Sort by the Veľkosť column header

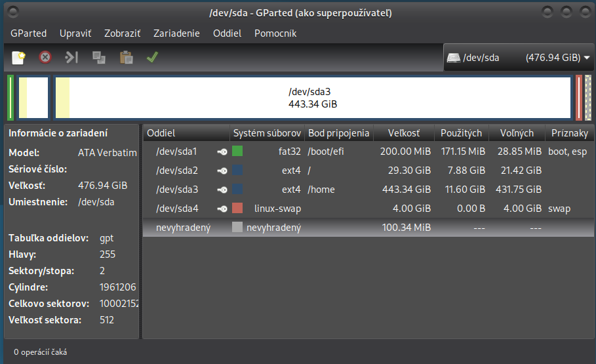point(403,133)
